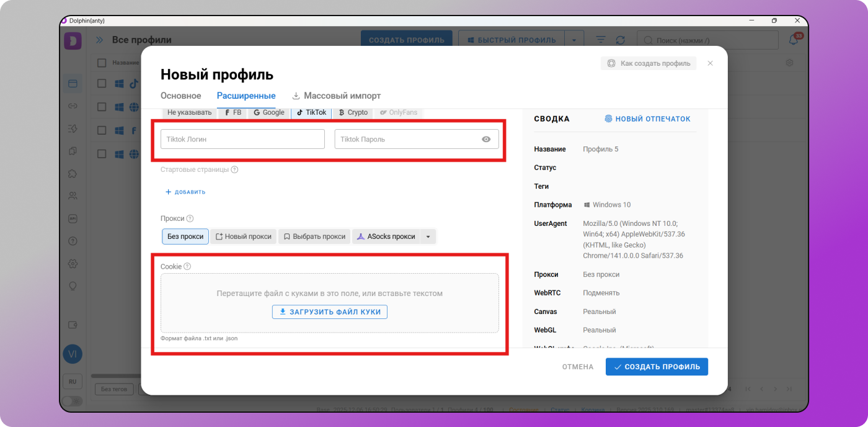Viewport: 868px width, 427px height.
Task: Click the refresh icon near the search bar
Action: click(x=621, y=39)
